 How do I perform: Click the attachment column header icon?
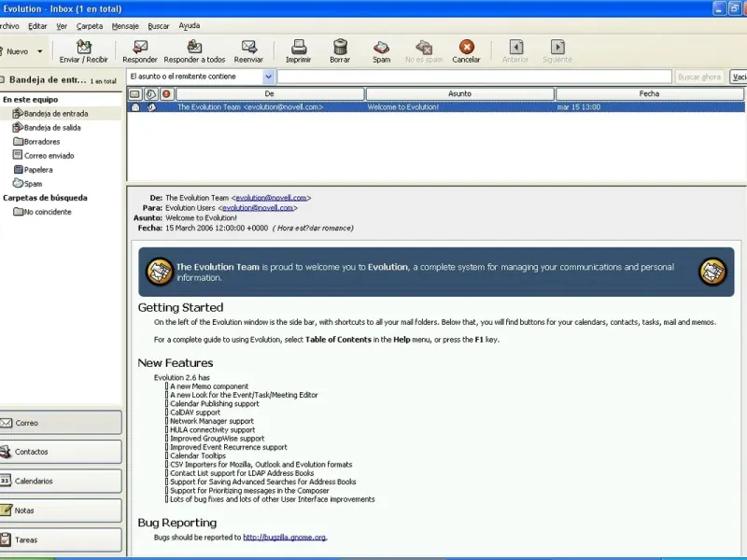tap(151, 94)
